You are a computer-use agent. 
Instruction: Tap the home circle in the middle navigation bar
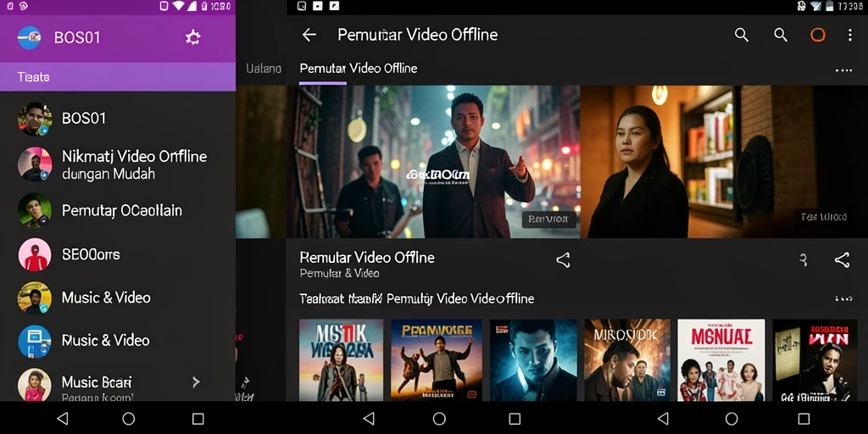(439, 419)
